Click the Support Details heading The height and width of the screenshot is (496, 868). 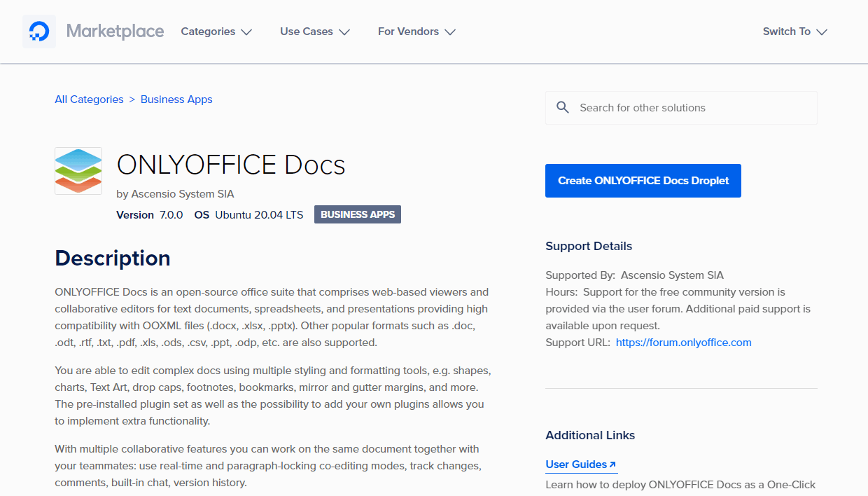tap(588, 246)
